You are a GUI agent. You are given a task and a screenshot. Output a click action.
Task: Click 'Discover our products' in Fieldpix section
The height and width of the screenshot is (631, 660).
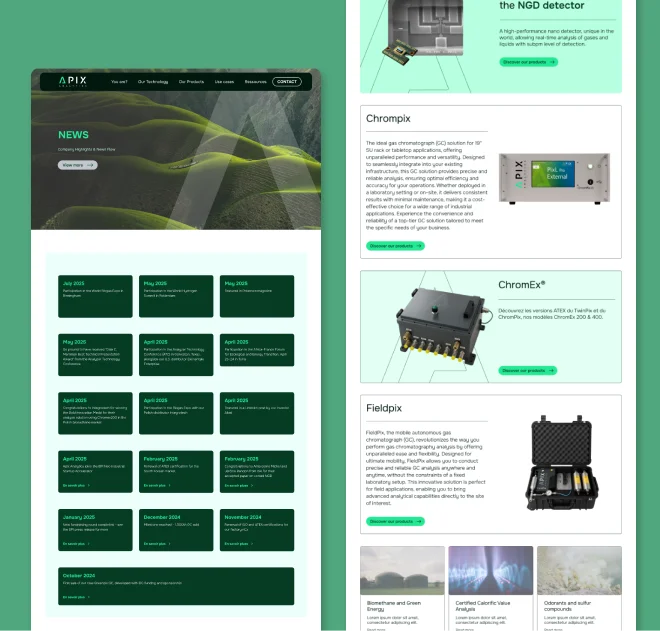[x=395, y=521]
